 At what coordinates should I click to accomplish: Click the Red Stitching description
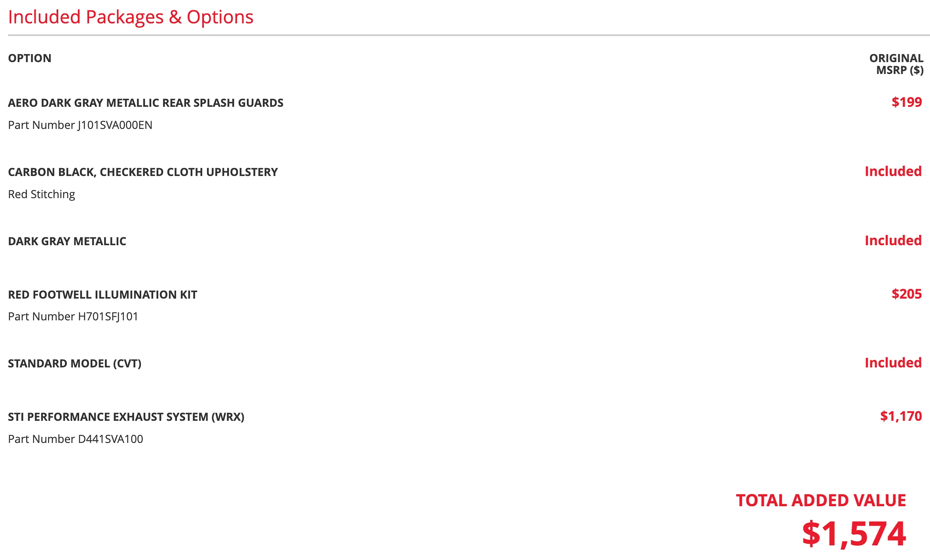pos(42,194)
